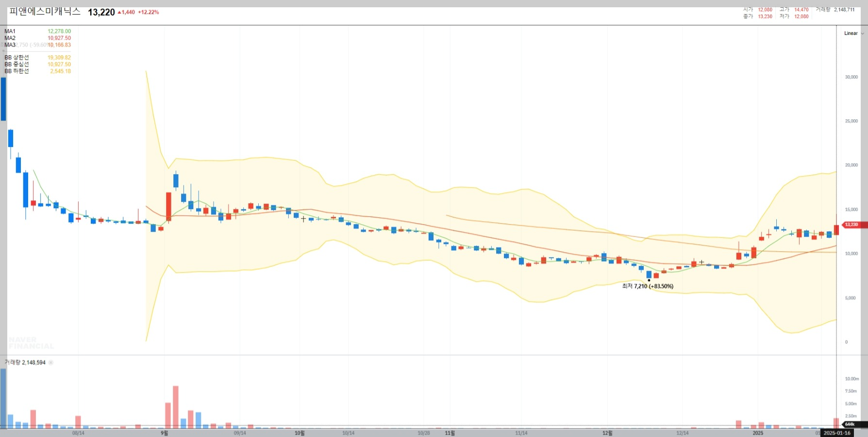Click the 9월 label on time axis
The width and height of the screenshot is (868, 437).
pos(164,433)
